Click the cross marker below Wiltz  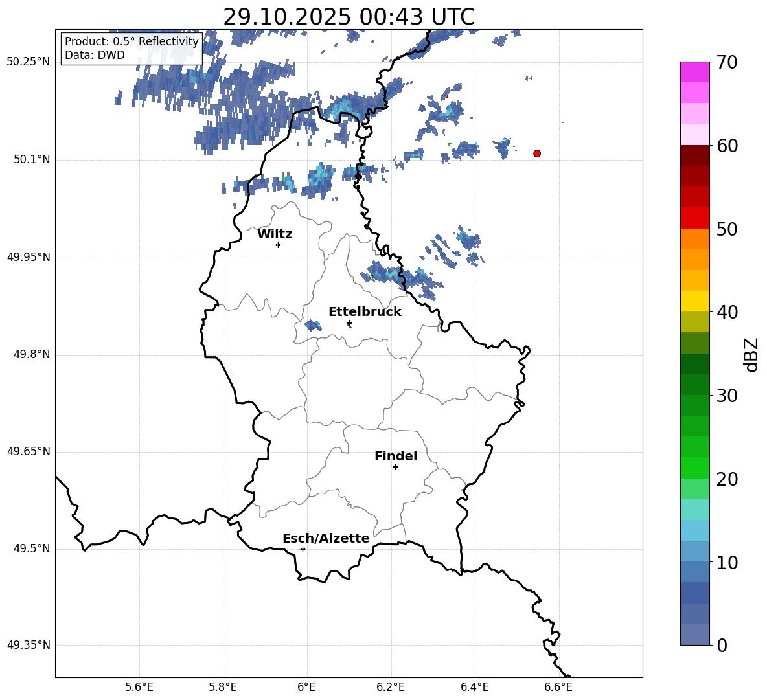pyautogui.click(x=279, y=245)
